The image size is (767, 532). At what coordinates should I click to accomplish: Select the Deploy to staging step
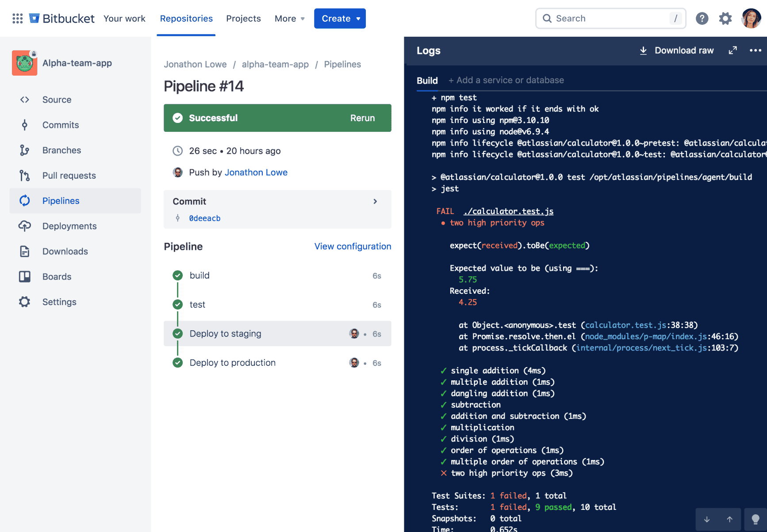(277, 333)
